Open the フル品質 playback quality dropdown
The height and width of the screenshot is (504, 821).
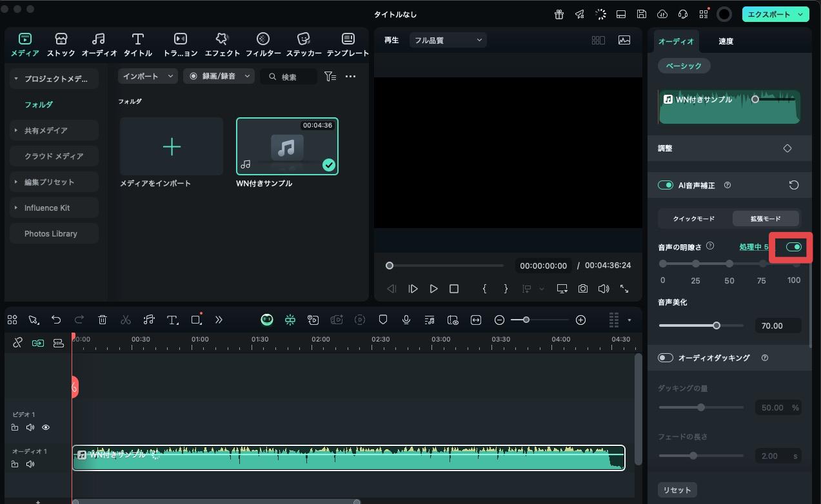point(448,40)
